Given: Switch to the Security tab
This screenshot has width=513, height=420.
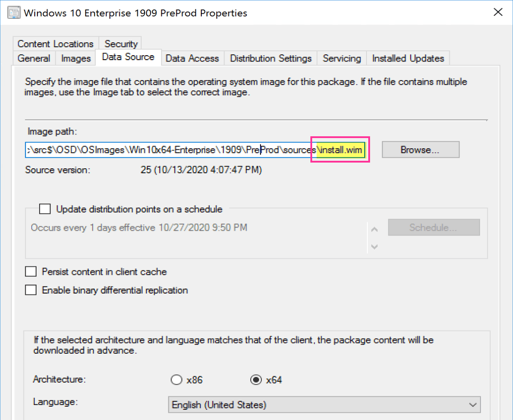Looking at the screenshot, I should click(121, 44).
